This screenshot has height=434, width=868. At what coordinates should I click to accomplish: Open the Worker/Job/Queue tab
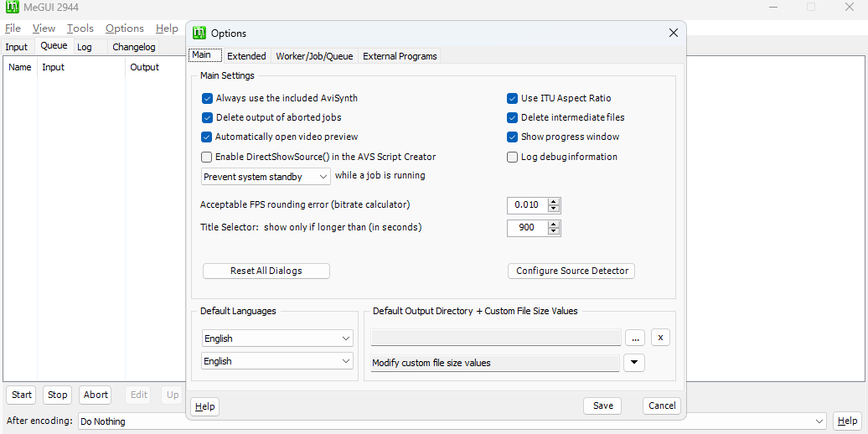click(314, 56)
